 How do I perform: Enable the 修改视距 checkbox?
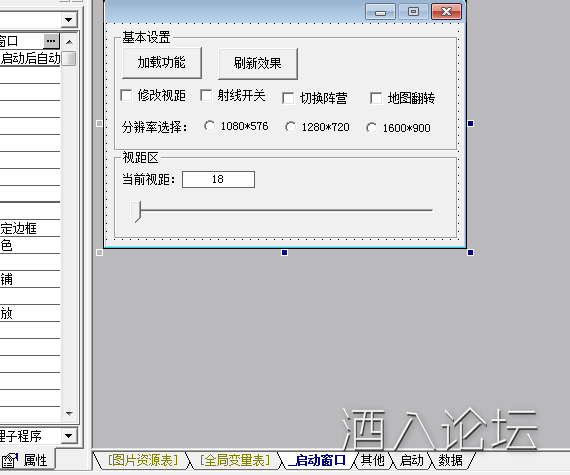point(126,96)
